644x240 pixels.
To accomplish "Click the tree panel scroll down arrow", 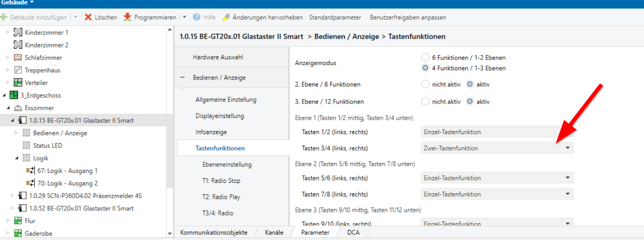I will click(170, 233).
